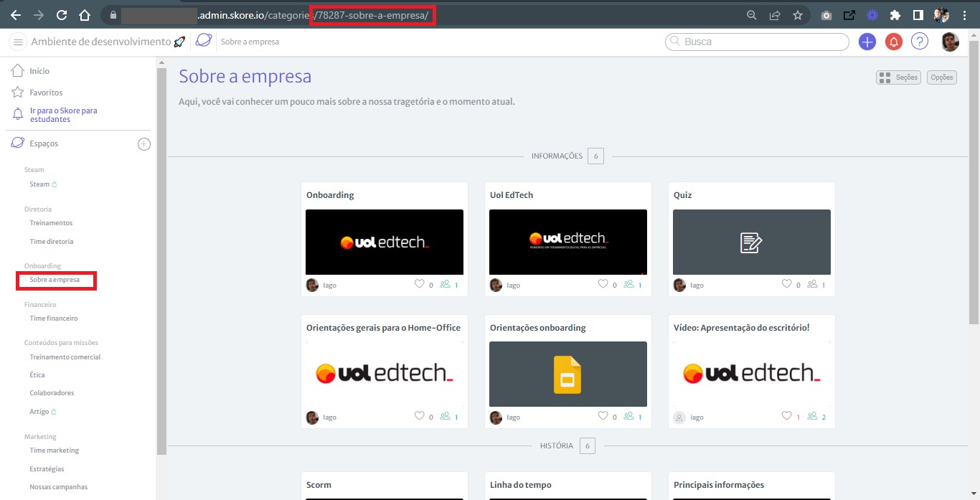Open Favoritos in sidebar

tap(46, 93)
